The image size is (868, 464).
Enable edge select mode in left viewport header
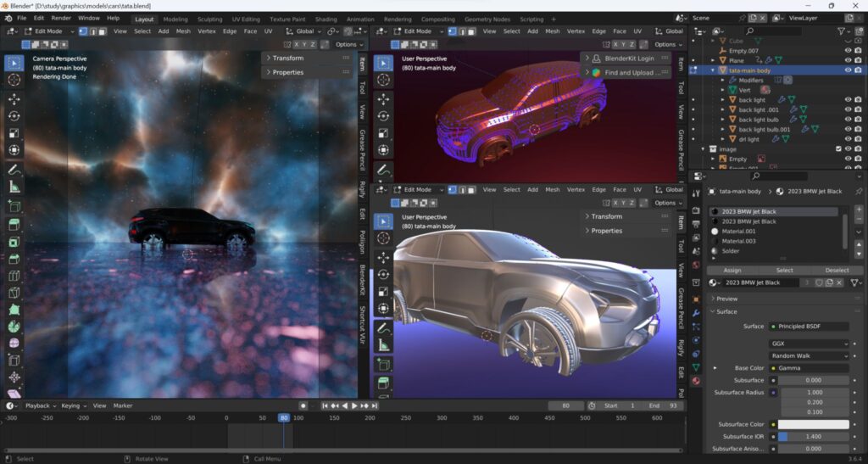click(93, 31)
